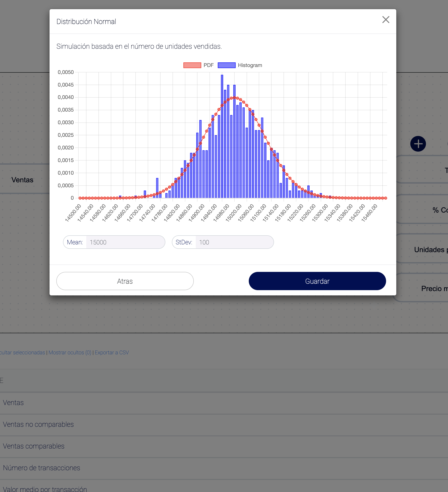Click the Histogram legend label
The image size is (448, 492).
point(250,65)
